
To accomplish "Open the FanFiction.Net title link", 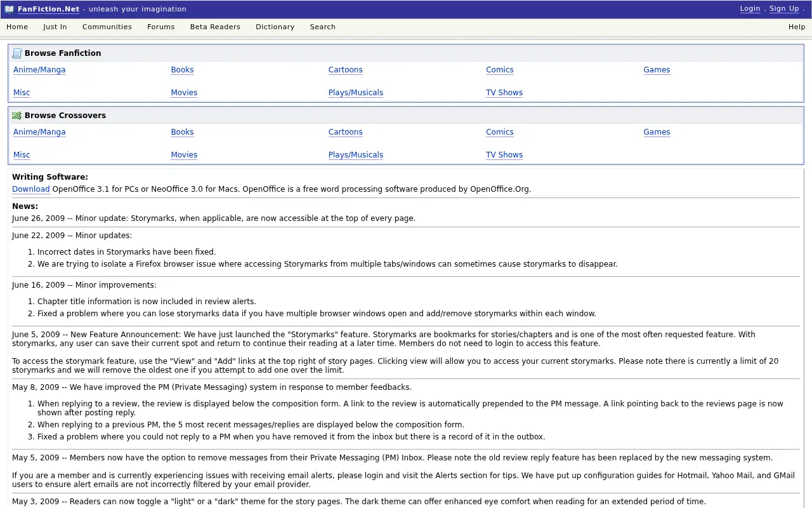I will (x=48, y=9).
